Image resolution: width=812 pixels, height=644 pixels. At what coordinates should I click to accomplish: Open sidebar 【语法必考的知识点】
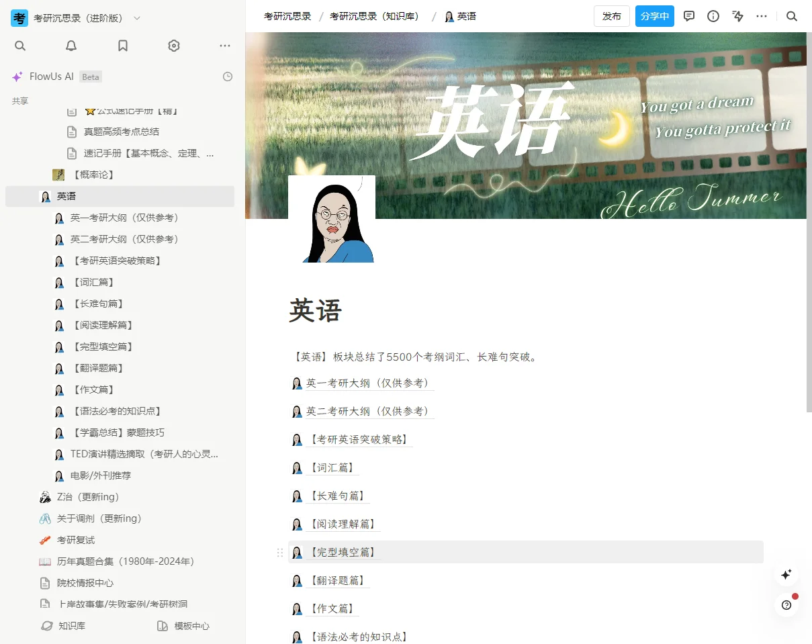click(x=117, y=411)
